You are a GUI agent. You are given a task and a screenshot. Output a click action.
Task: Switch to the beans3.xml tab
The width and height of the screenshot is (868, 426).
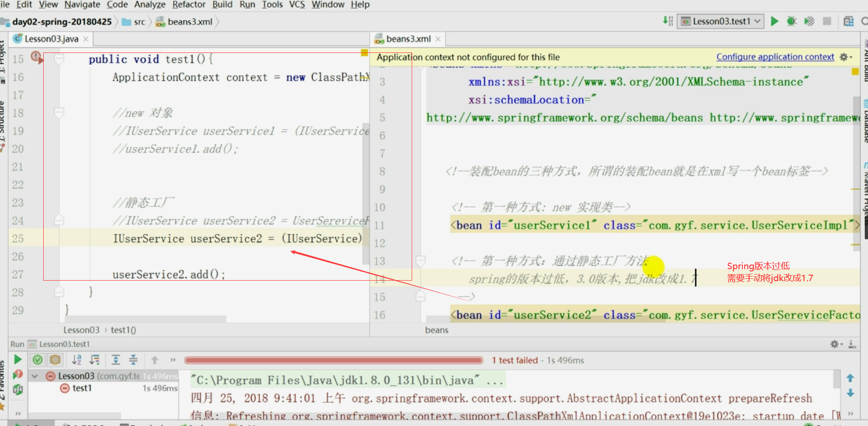click(408, 39)
